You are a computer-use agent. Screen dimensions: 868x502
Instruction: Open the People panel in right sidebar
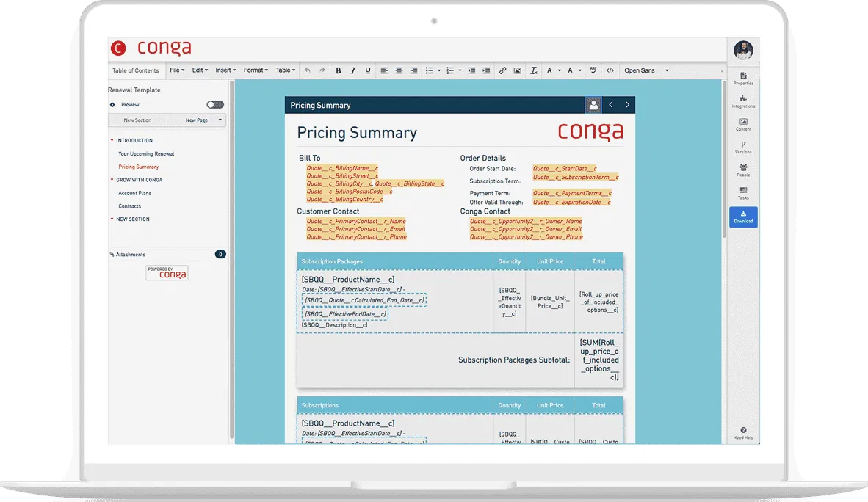[743, 170]
